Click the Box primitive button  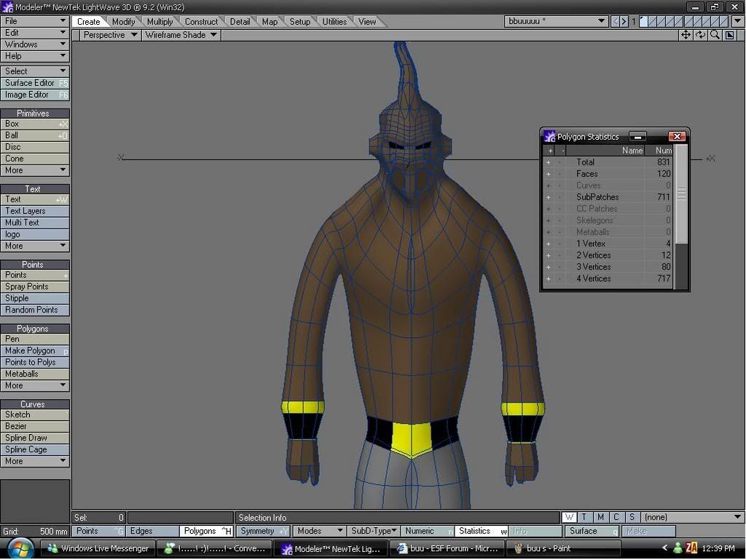[35, 124]
